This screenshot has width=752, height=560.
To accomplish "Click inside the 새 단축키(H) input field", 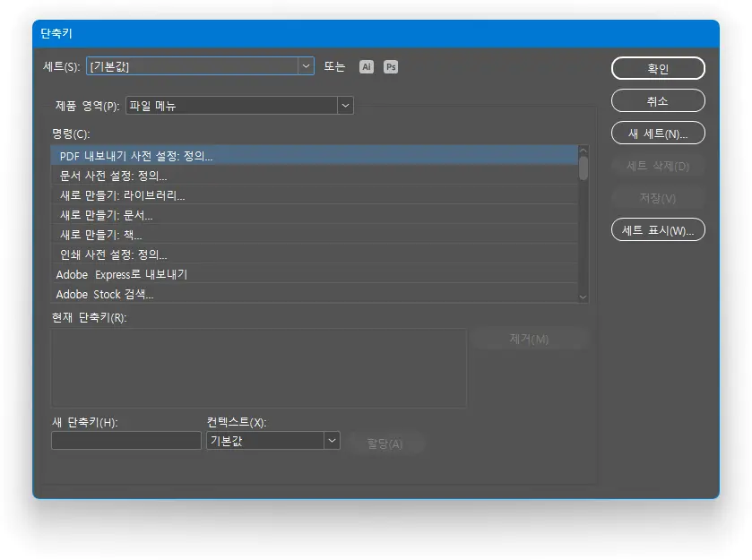I will (125, 440).
